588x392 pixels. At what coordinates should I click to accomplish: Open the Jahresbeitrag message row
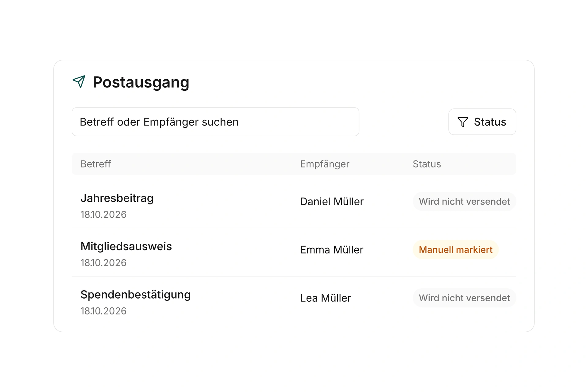click(x=294, y=204)
